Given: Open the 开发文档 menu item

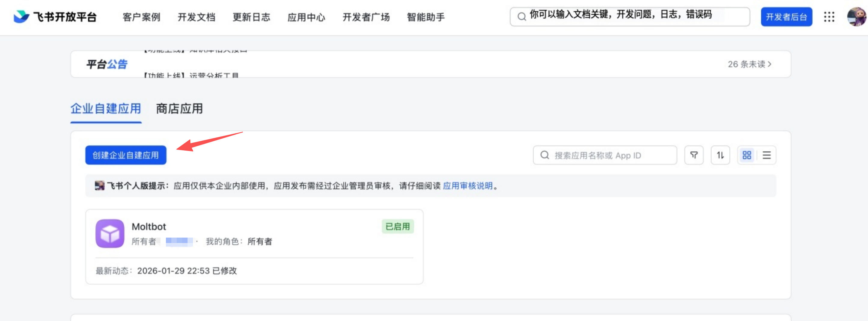Looking at the screenshot, I should click(x=197, y=17).
